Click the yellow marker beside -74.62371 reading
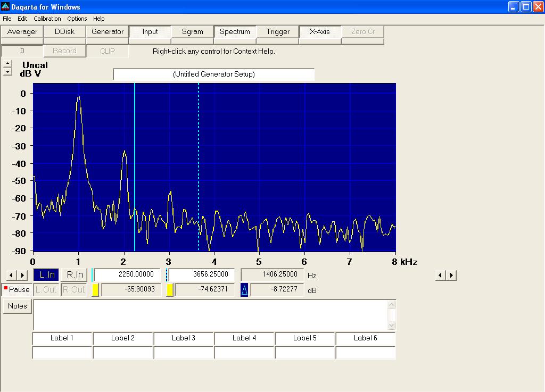 [170, 290]
